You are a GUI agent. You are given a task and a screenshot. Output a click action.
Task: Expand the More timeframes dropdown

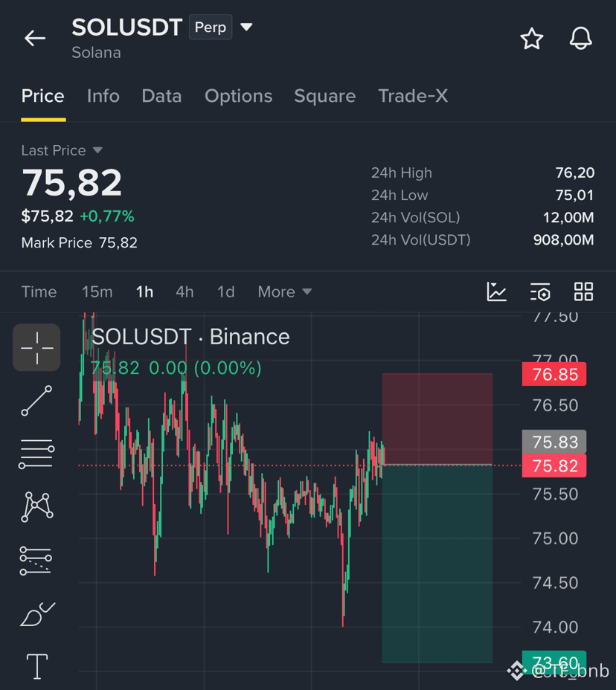(x=285, y=291)
